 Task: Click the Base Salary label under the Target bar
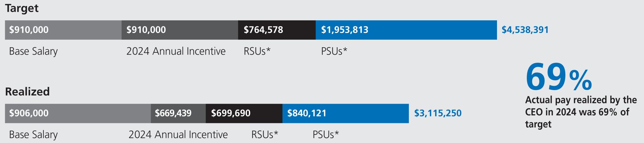pyautogui.click(x=33, y=51)
